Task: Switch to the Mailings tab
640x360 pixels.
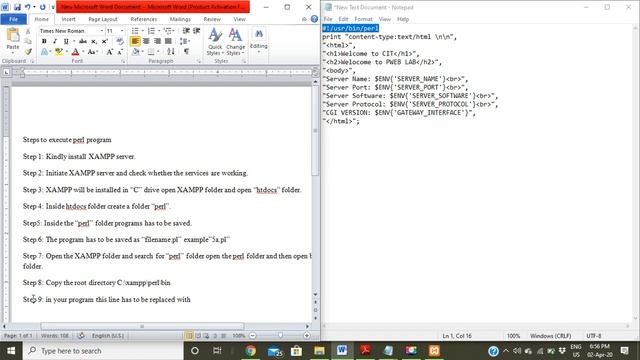Action: point(180,19)
